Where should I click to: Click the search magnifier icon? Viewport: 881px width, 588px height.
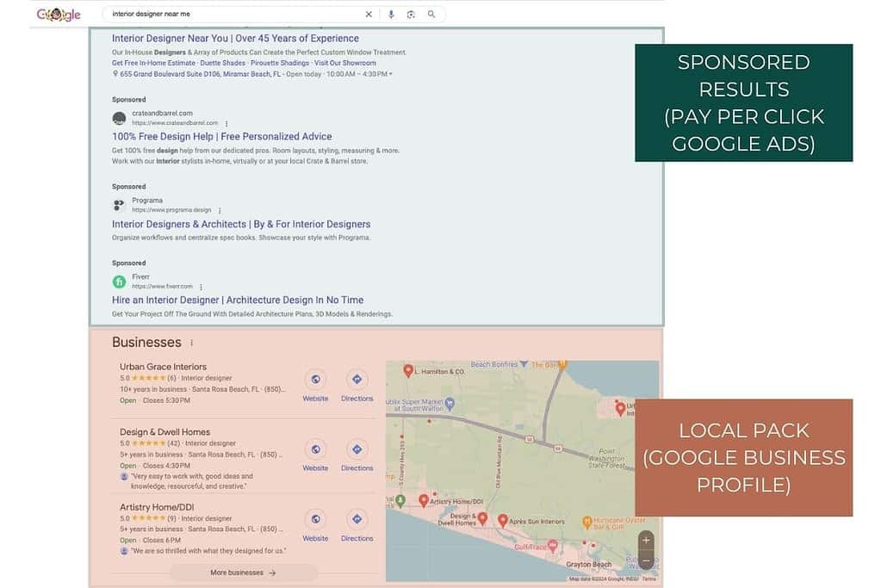(431, 14)
